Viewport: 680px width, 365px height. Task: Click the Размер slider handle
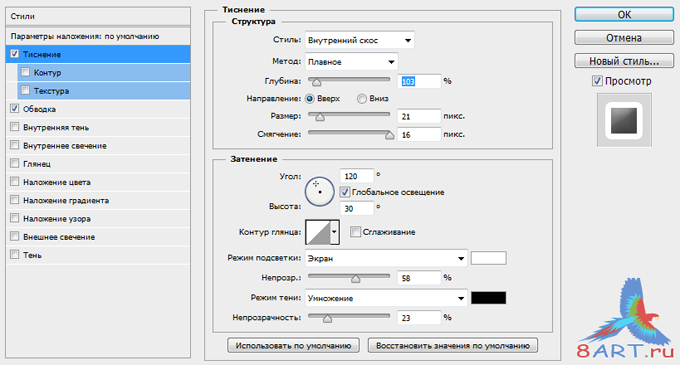tap(320, 117)
